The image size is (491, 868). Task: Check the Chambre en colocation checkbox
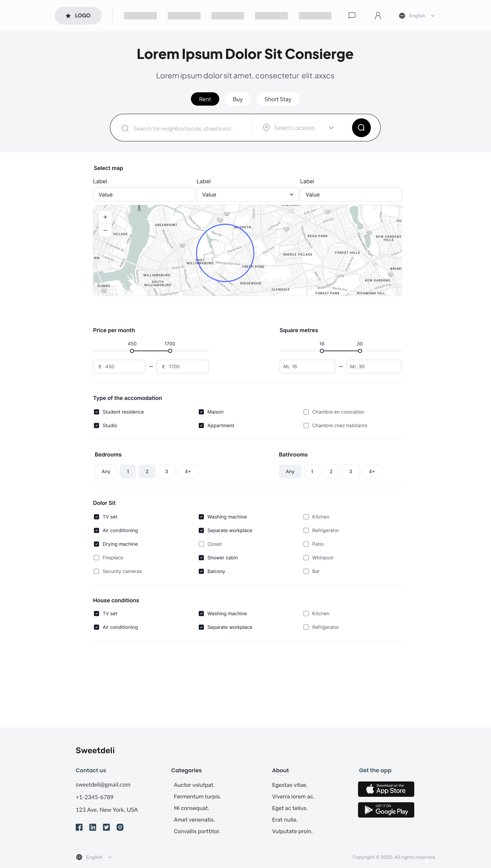[306, 412]
